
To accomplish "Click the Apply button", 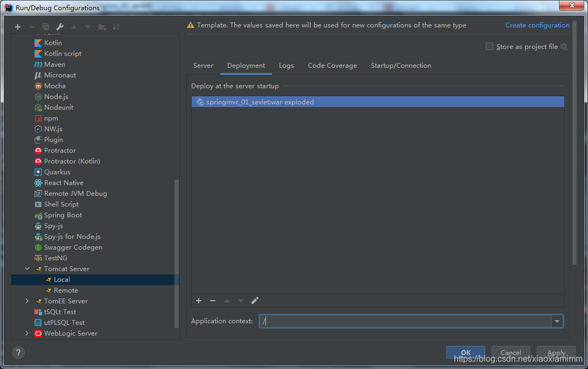I will click(556, 352).
